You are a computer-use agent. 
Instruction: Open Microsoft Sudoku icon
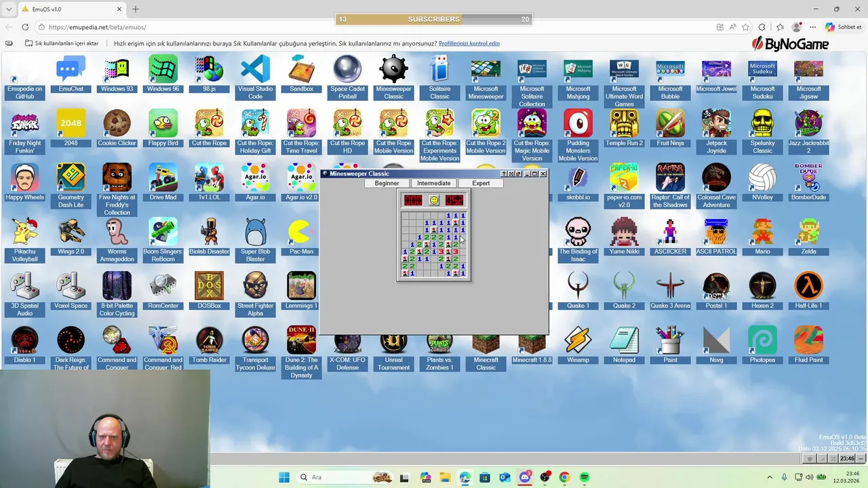763,78
